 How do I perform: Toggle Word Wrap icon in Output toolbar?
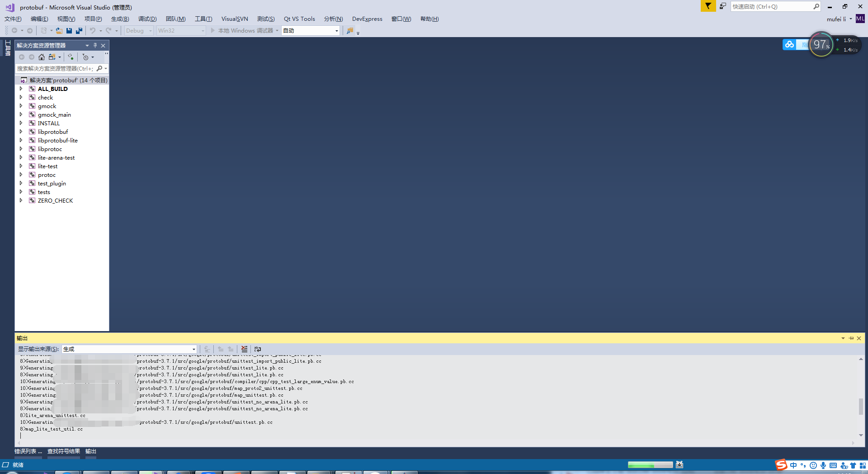(x=258, y=349)
